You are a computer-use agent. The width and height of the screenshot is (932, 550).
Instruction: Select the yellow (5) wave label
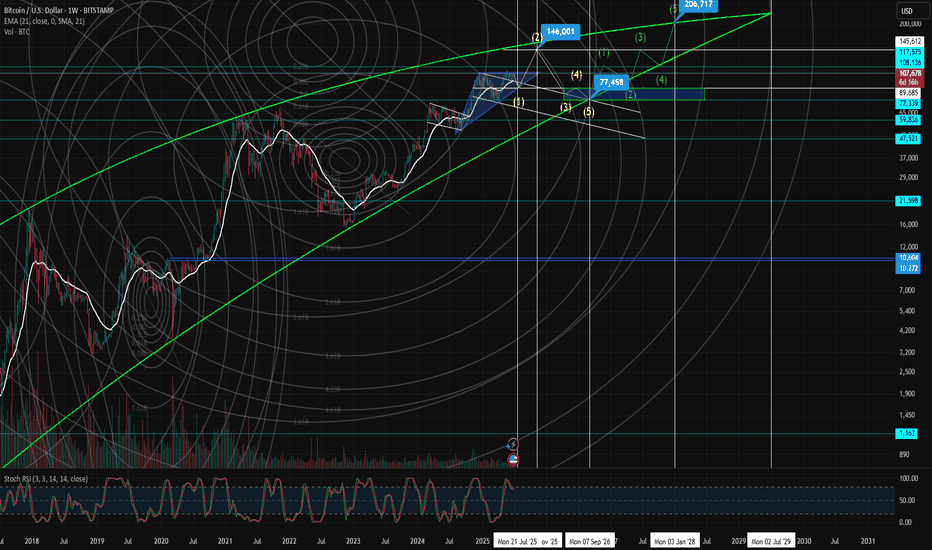(x=588, y=112)
